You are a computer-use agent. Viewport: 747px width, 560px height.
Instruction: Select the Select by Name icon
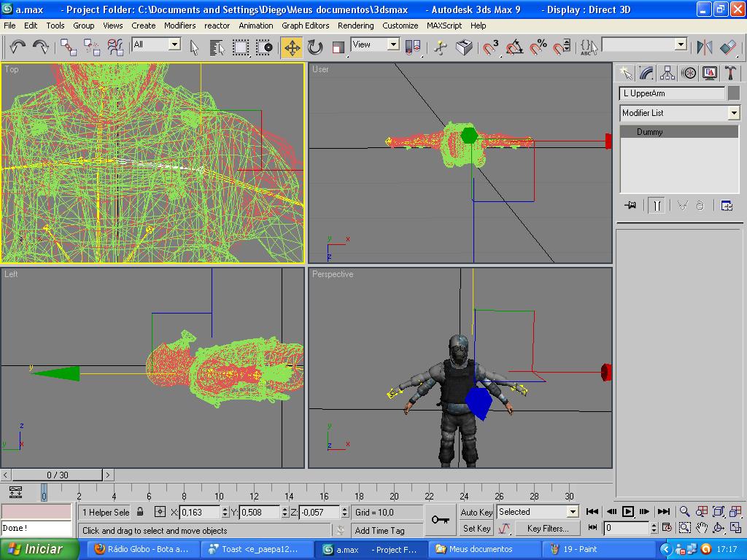coord(217,47)
